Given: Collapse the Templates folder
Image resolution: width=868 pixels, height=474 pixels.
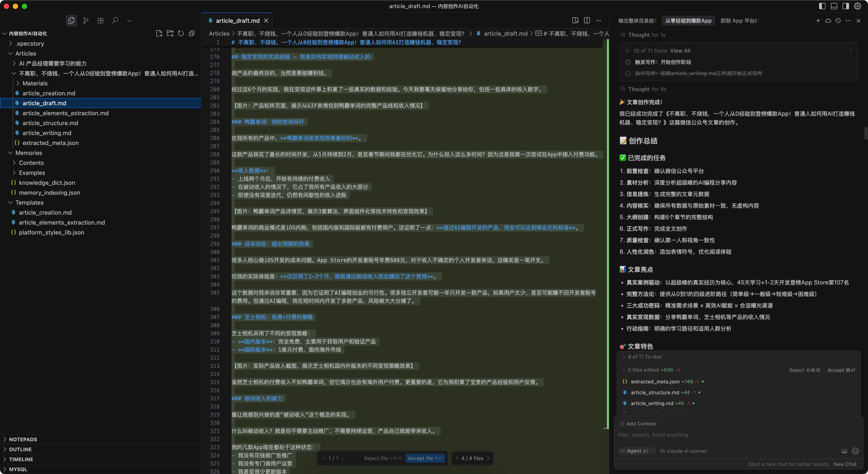Looking at the screenshot, I should tap(29, 202).
